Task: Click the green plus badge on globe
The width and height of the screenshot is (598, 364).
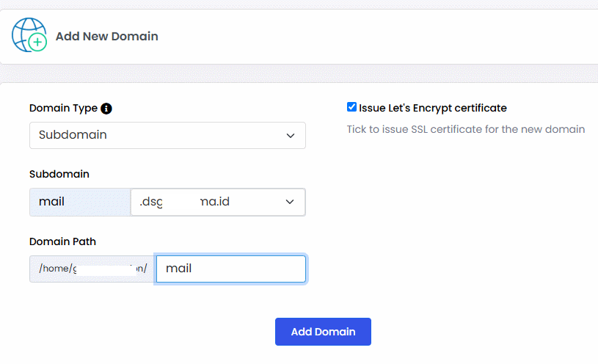Action: click(37, 42)
